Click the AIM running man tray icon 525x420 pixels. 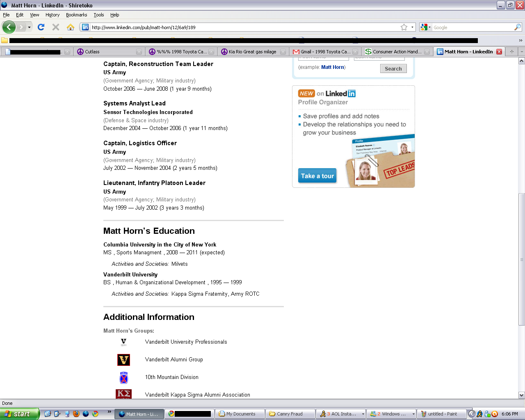(479, 414)
